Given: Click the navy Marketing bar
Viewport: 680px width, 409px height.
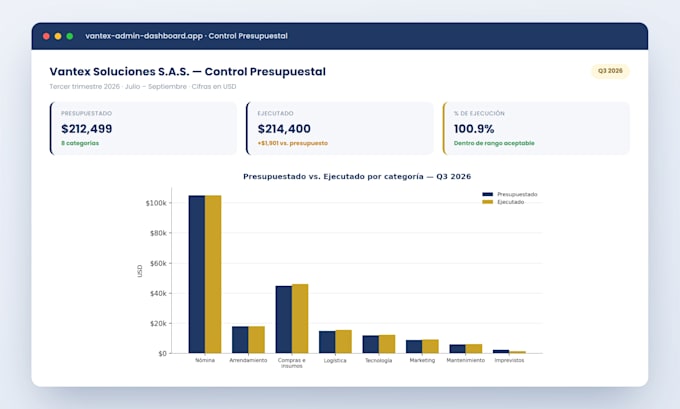Looking at the screenshot, I should coord(414,347).
